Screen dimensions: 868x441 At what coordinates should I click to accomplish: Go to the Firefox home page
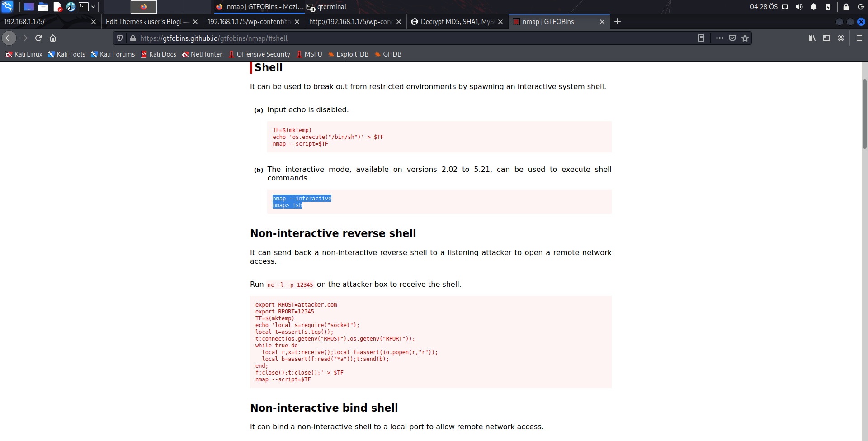pyautogui.click(x=53, y=38)
